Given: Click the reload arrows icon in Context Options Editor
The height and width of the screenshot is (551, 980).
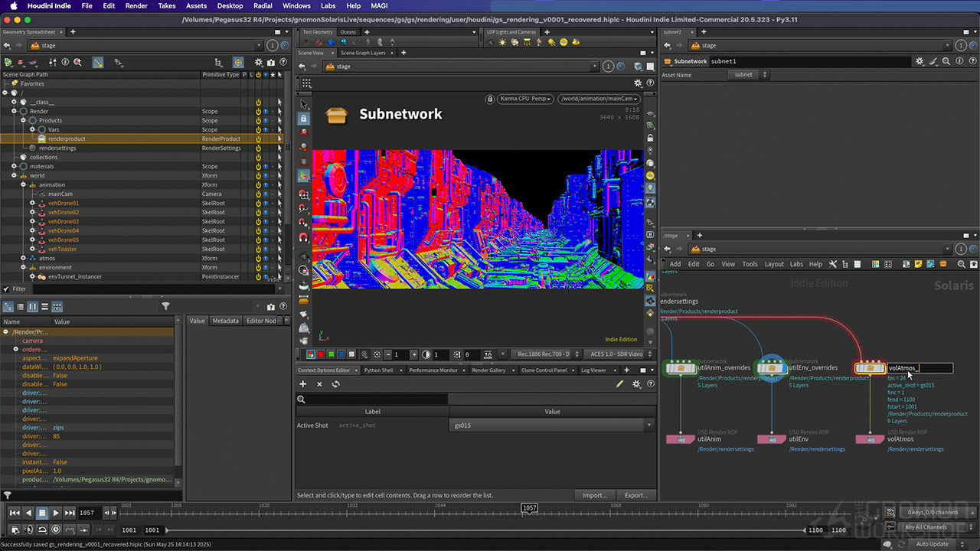Looking at the screenshot, I should coord(336,383).
